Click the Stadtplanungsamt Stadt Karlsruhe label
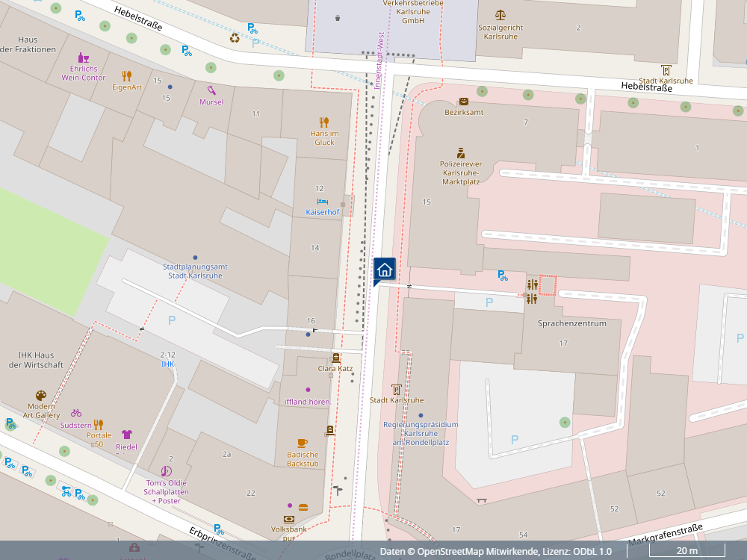This screenshot has width=747, height=560. click(195, 271)
